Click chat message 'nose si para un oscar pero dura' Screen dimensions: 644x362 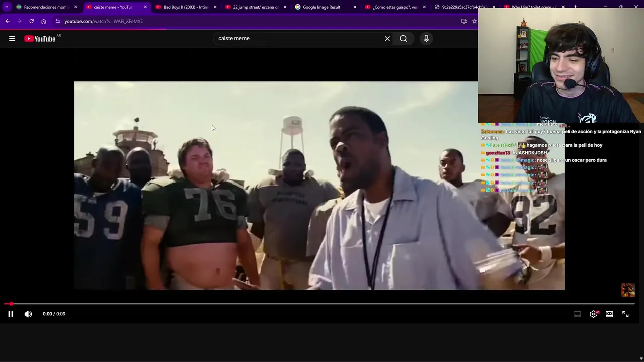click(572, 160)
